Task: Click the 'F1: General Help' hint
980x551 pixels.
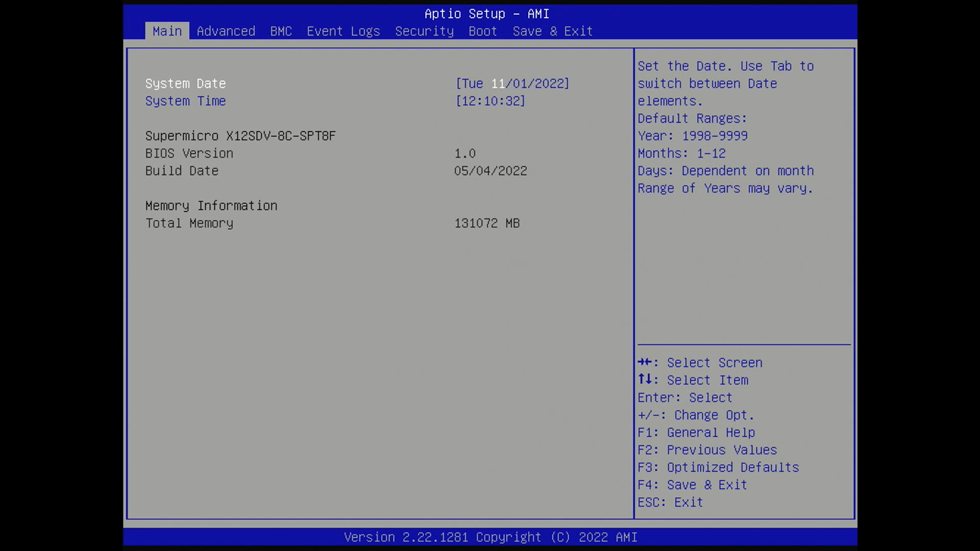Action: (x=696, y=433)
